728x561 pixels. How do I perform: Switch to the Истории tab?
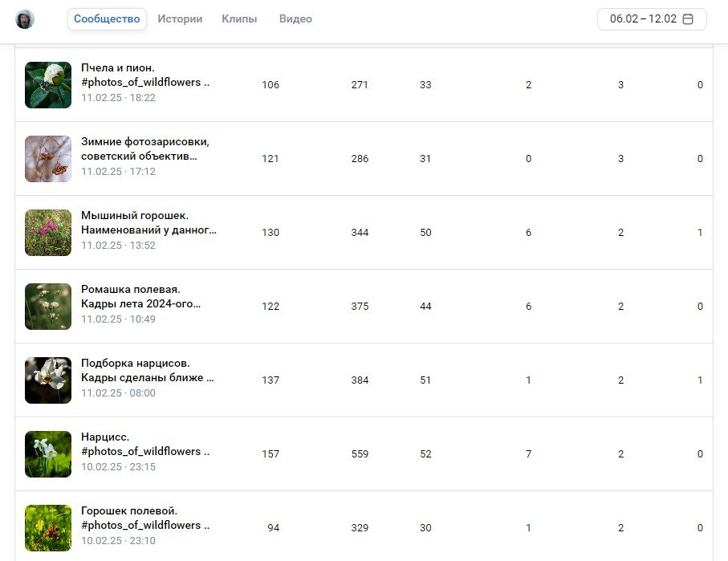[x=180, y=19]
